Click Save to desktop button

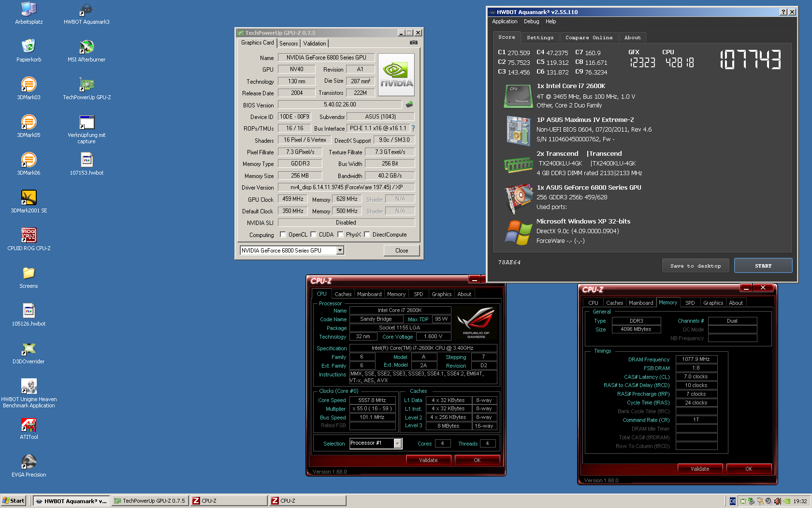point(696,266)
